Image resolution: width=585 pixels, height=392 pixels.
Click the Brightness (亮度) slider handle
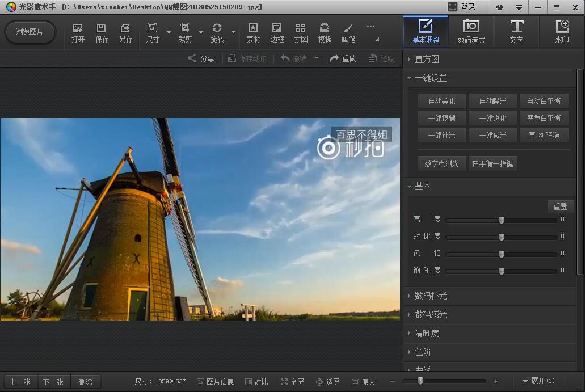click(502, 220)
